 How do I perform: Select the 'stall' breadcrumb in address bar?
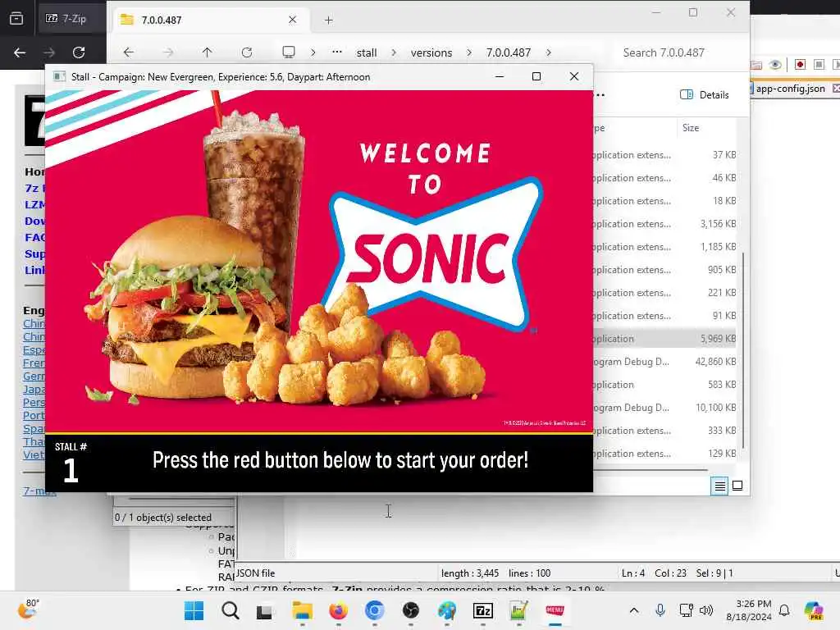point(367,52)
